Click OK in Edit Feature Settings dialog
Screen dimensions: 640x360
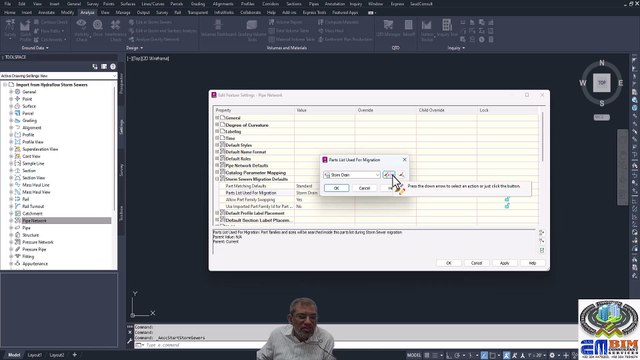pos(449,263)
